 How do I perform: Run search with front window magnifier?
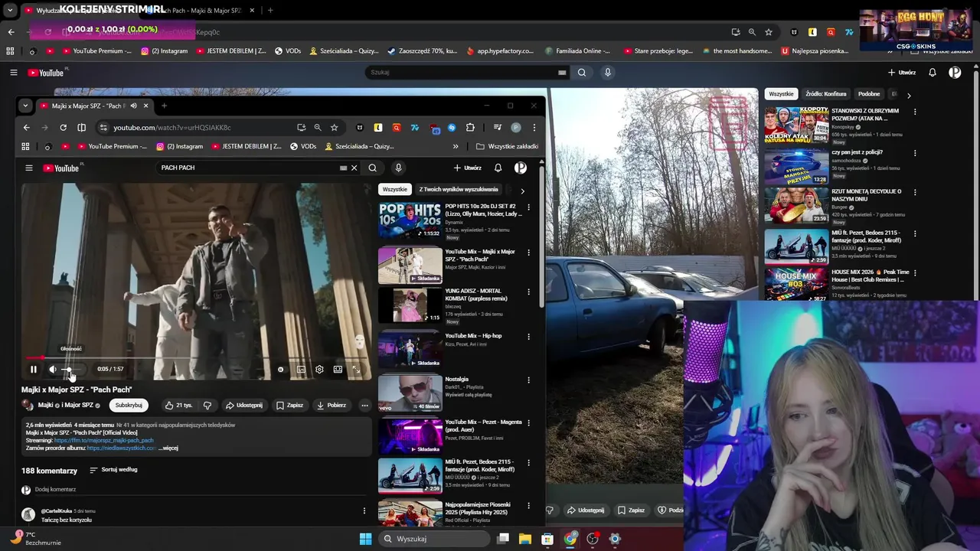[372, 168]
